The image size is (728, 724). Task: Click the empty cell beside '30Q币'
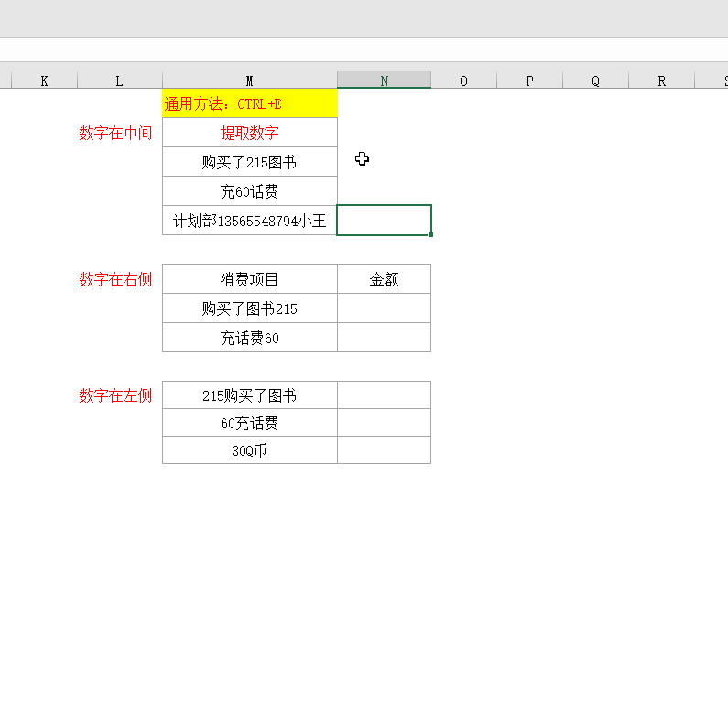(384, 450)
